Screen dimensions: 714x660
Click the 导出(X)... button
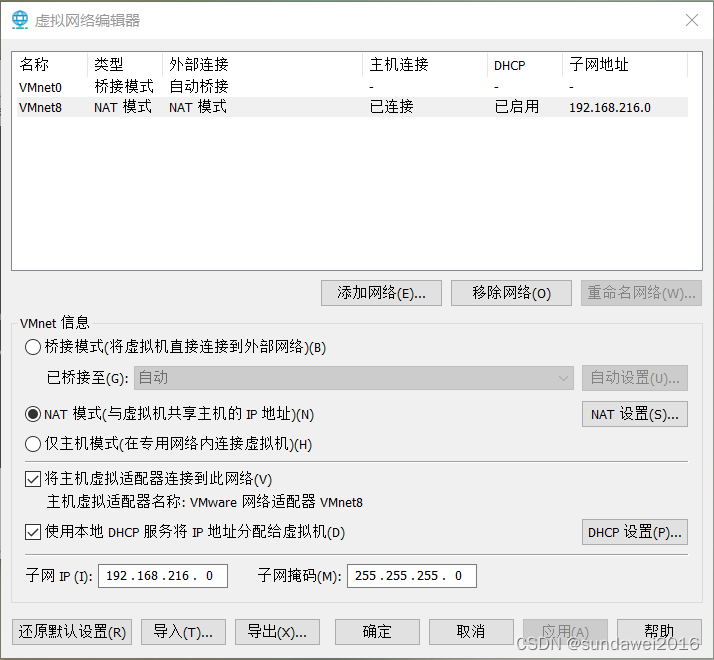point(277,632)
